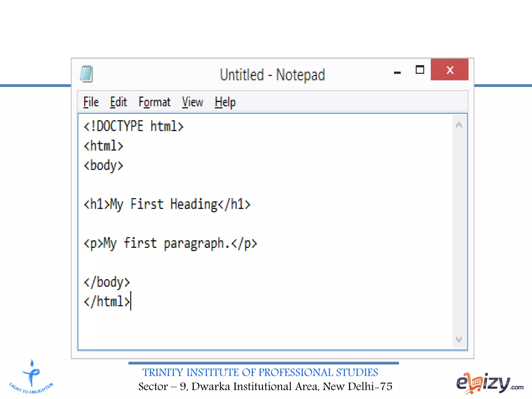Screen dimensions: 532x399
Task: Click the scrollbar up arrow
Action: pyautogui.click(x=459, y=125)
